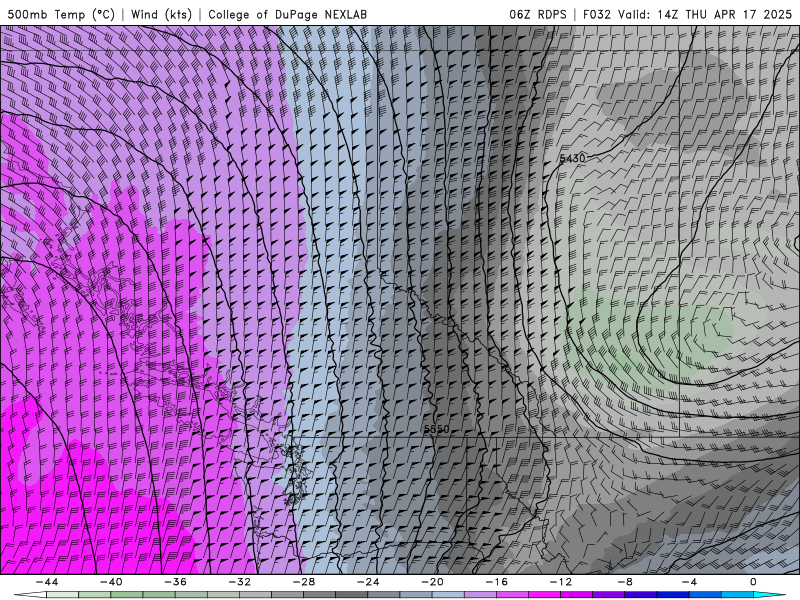The width and height of the screenshot is (800, 600).
Task: Click the -20 color bar tick label
Action: tap(432, 582)
